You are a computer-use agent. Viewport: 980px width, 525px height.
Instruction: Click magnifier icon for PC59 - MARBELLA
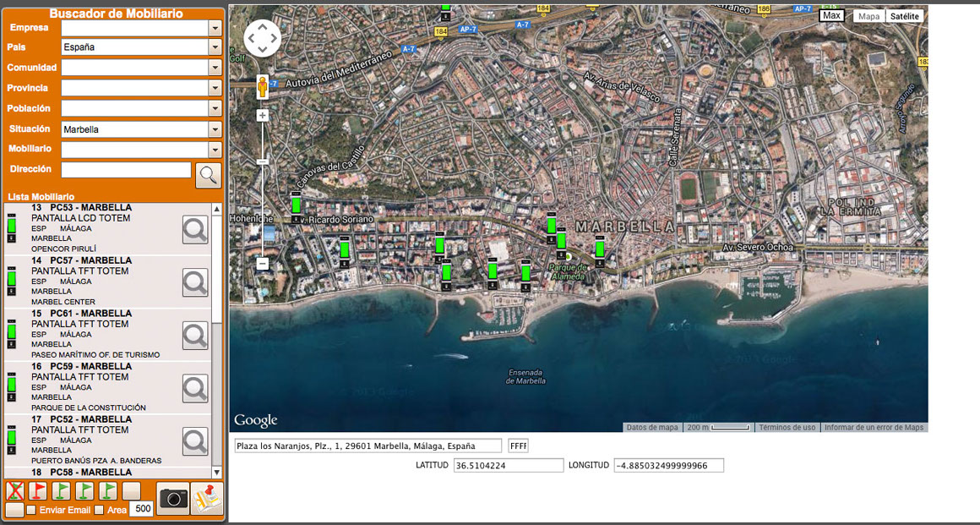(195, 388)
